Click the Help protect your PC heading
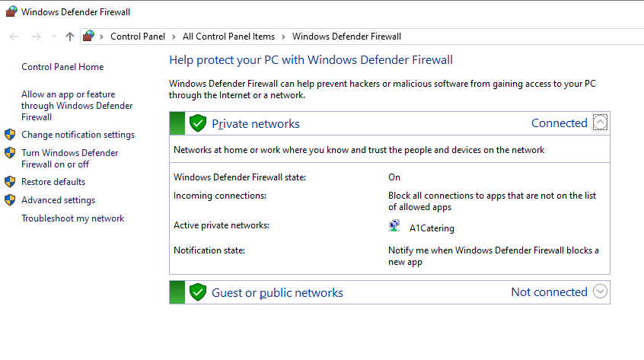 tap(311, 60)
